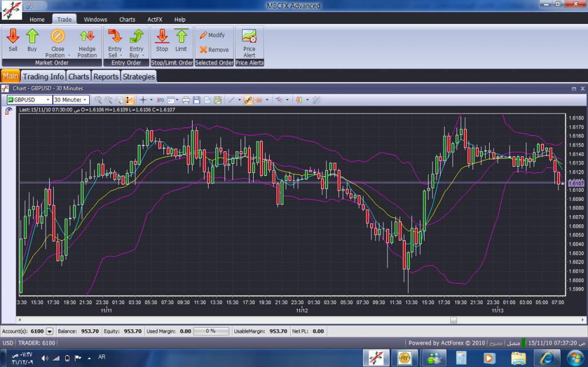588x367 pixels.
Task: Click the Hedge Position icon
Action: point(87,36)
